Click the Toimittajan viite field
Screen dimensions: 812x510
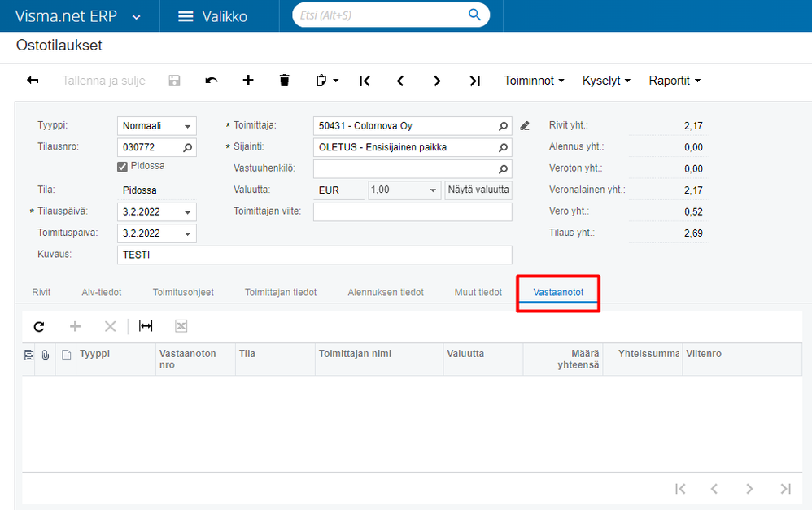(413, 211)
